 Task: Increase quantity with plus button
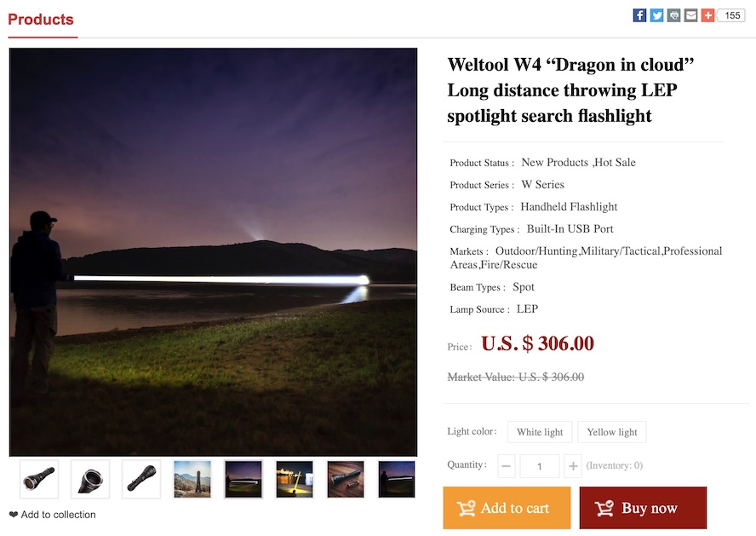pyautogui.click(x=573, y=466)
